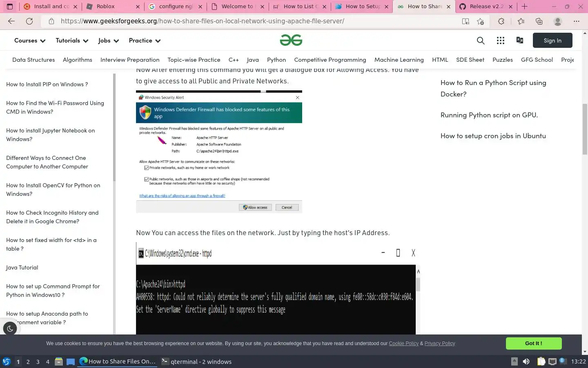Open How to setup cron jobs in Ubuntu
The image size is (588, 368).
[493, 136]
